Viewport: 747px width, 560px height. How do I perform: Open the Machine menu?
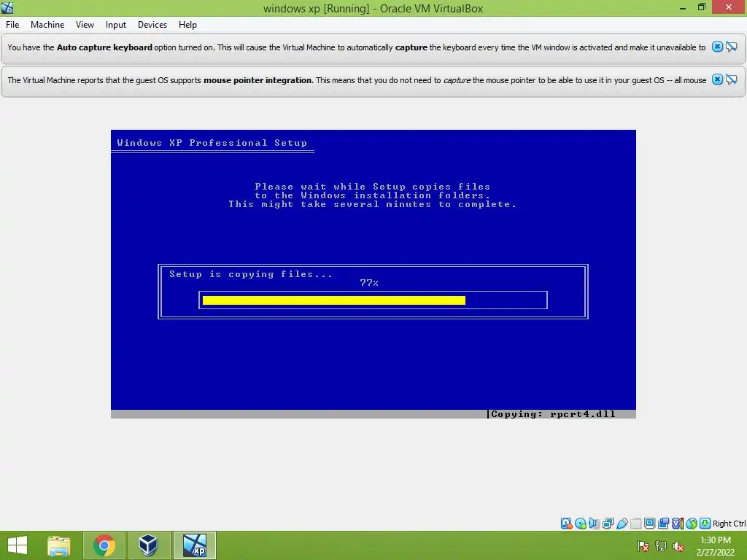47,25
